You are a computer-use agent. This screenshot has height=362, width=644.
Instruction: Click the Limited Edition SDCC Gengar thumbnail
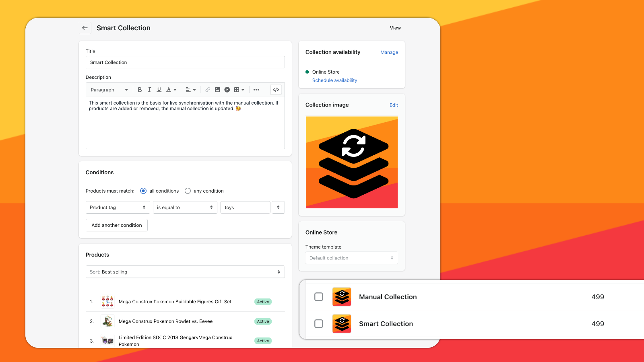click(x=107, y=341)
